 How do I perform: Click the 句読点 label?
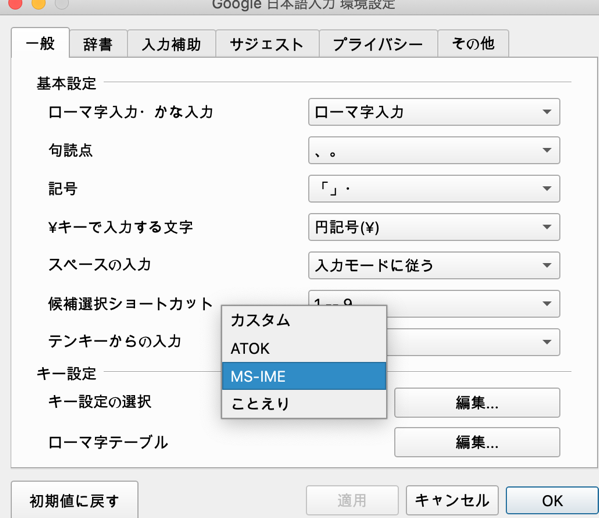70,150
